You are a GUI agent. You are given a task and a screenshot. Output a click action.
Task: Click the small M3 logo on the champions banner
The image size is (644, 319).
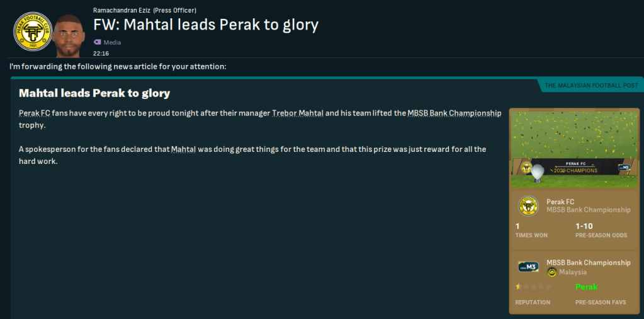coord(624,168)
